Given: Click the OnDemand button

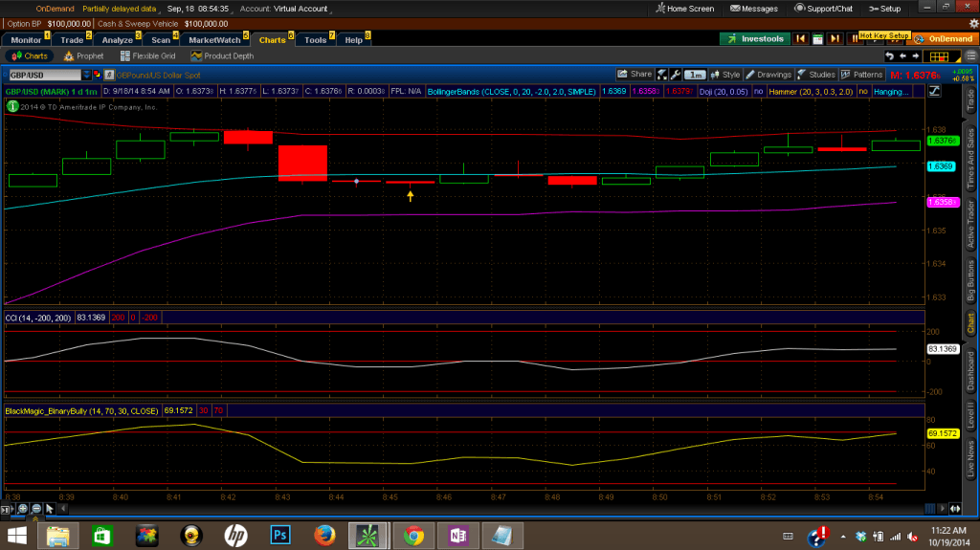Looking at the screenshot, I should click(x=943, y=39).
